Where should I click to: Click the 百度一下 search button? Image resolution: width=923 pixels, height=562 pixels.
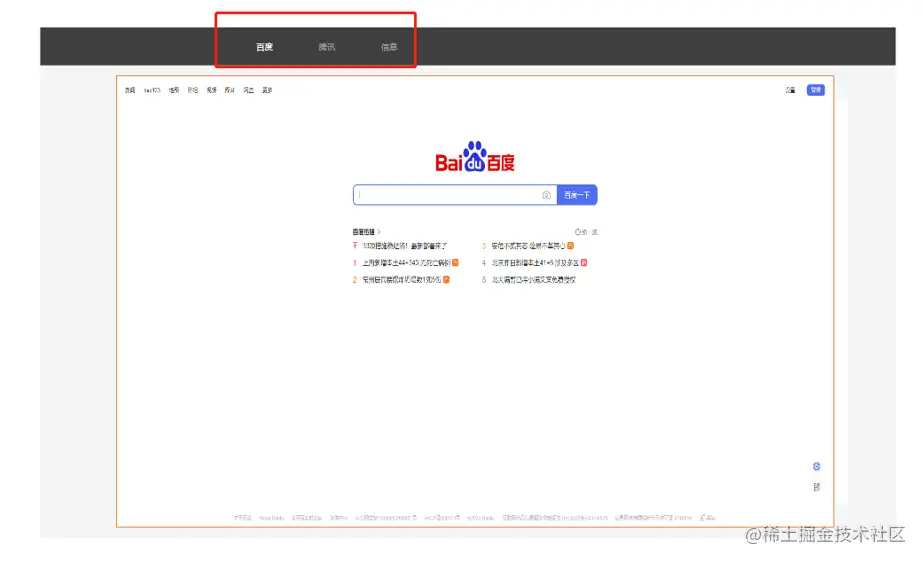click(577, 195)
